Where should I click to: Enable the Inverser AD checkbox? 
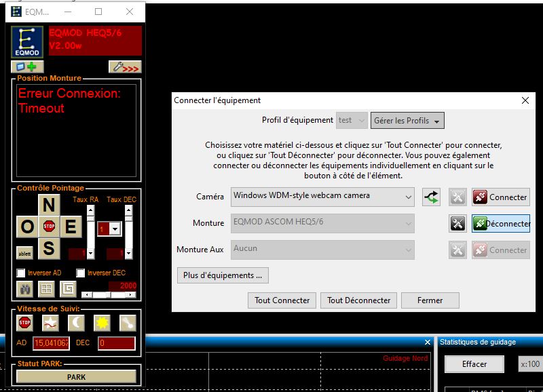(21, 273)
